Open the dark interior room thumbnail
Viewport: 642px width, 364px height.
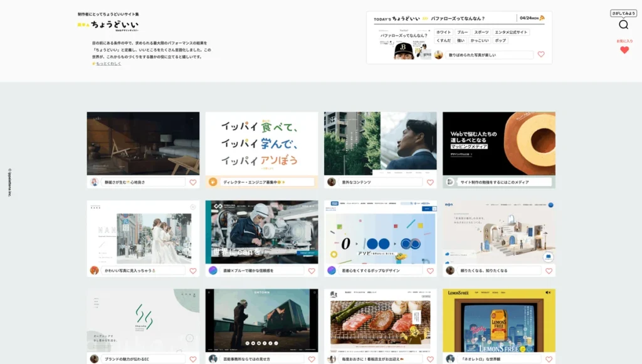[x=144, y=143]
